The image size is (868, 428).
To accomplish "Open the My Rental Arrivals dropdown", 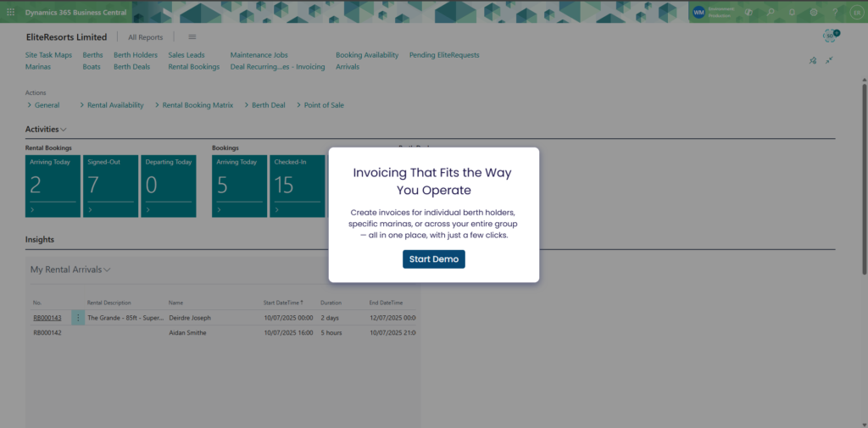I will (70, 270).
